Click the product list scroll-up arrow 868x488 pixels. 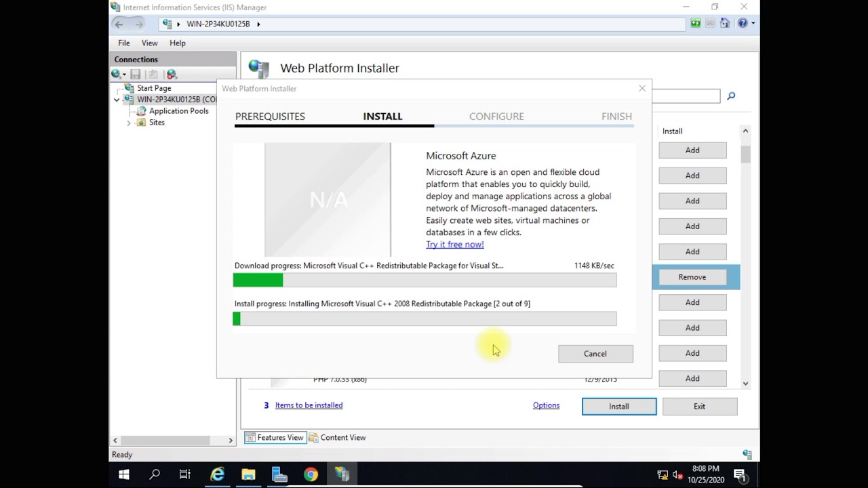point(745,131)
